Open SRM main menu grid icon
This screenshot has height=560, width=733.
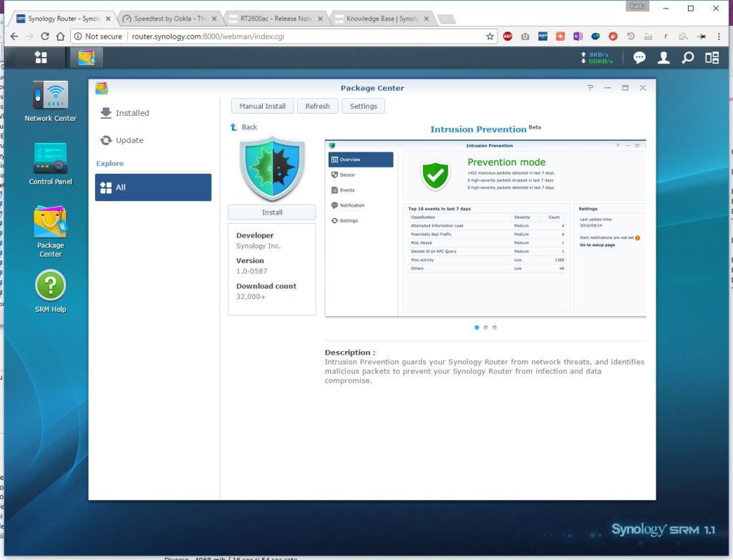(x=41, y=57)
